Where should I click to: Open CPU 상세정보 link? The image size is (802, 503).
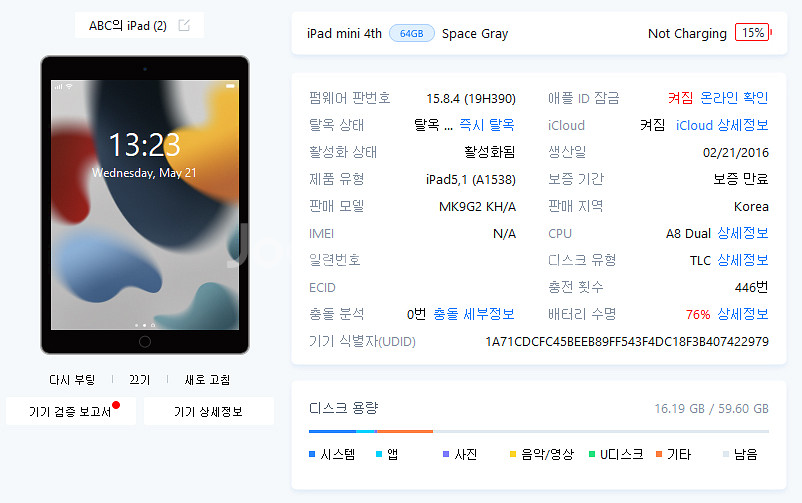[743, 233]
